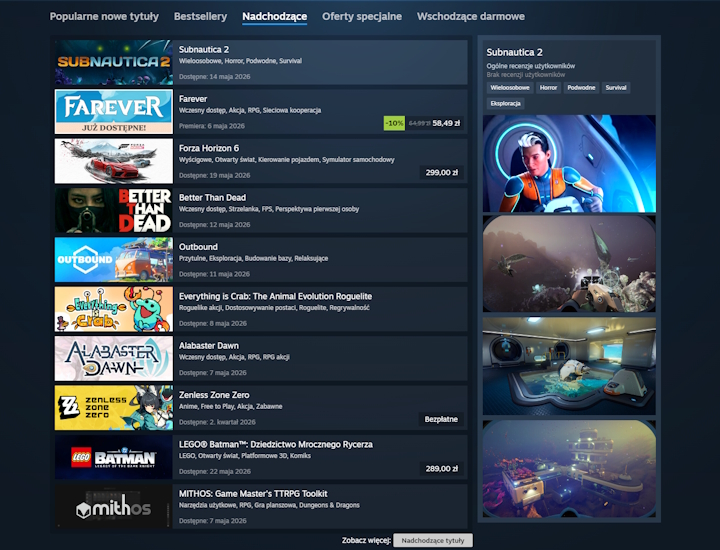
Task: Click the Better Than Dead title
Action: tap(212, 197)
